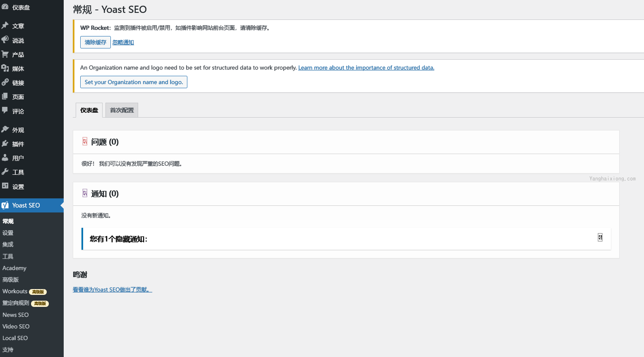Open the 插件 menu item
This screenshot has height=357, width=644.
click(18, 144)
